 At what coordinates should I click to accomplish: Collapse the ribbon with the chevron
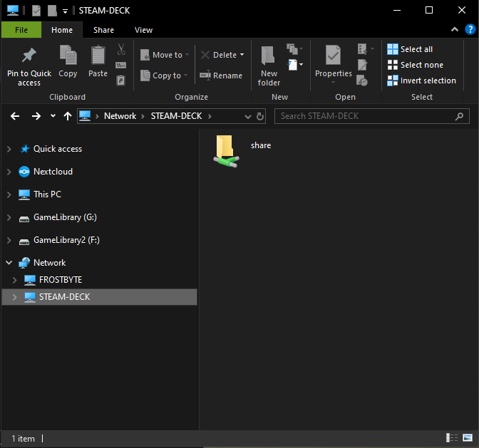[x=453, y=30]
